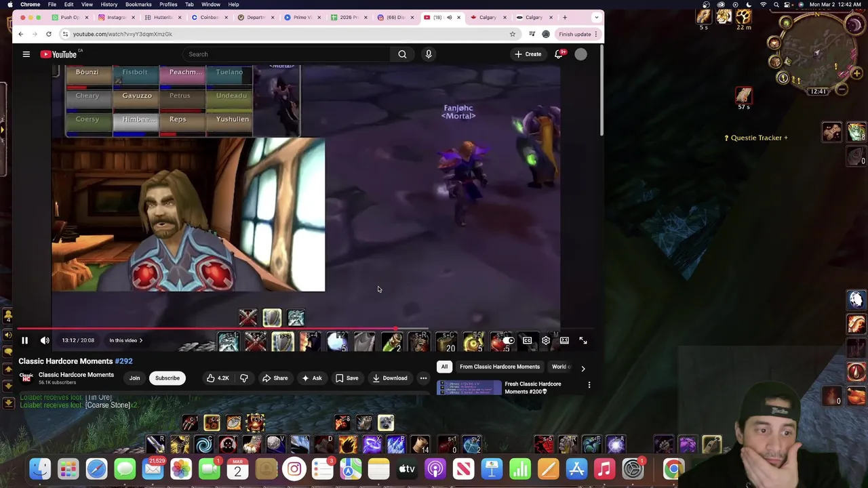Image resolution: width=868 pixels, height=488 pixels.
Task: Toggle closed captions CC button
Action: click(x=527, y=340)
